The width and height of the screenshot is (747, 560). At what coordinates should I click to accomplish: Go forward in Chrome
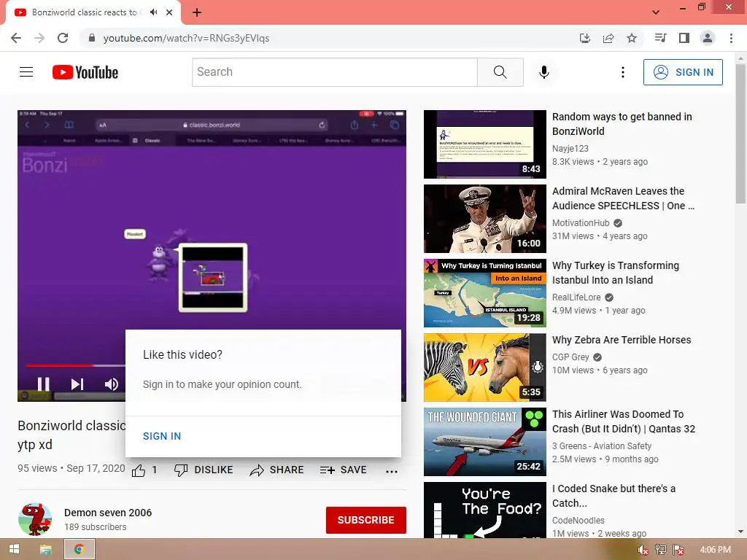[x=39, y=38]
